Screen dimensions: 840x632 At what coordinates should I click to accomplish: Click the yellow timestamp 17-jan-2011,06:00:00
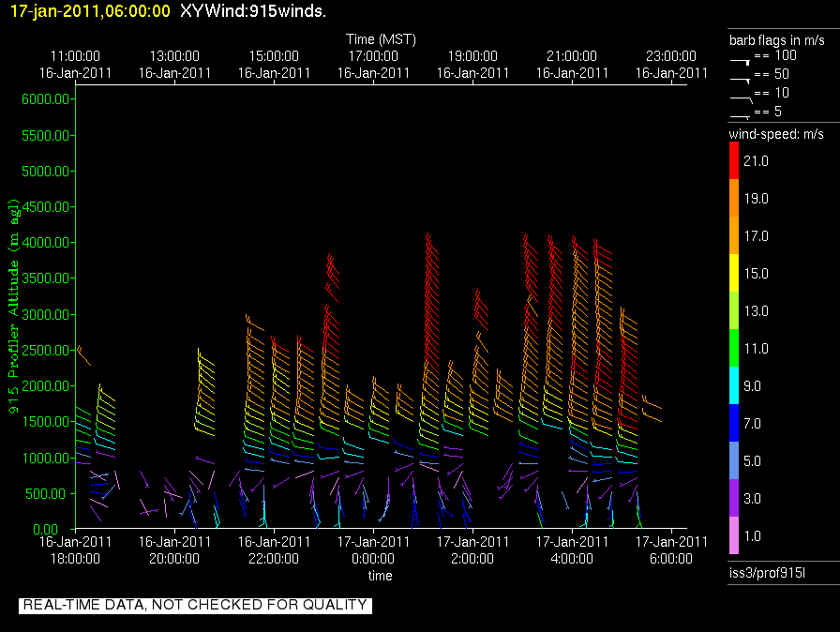click(x=90, y=12)
